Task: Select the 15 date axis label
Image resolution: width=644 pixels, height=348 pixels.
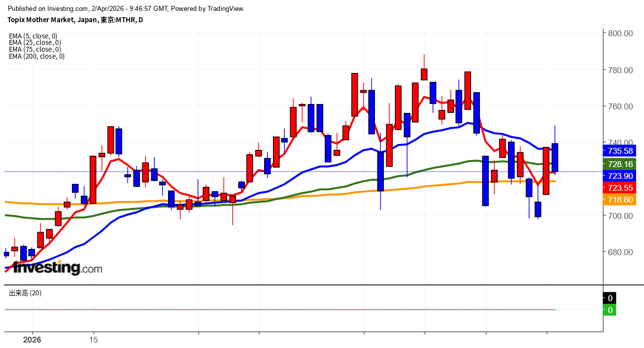Action: click(x=94, y=340)
